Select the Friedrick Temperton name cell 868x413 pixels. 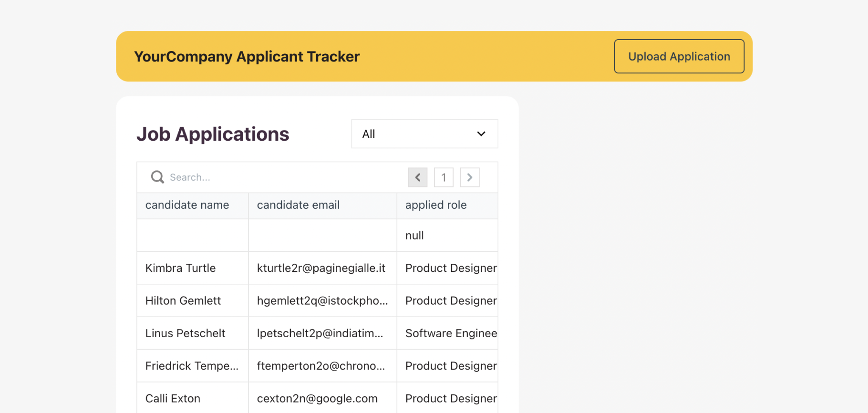[193, 366]
